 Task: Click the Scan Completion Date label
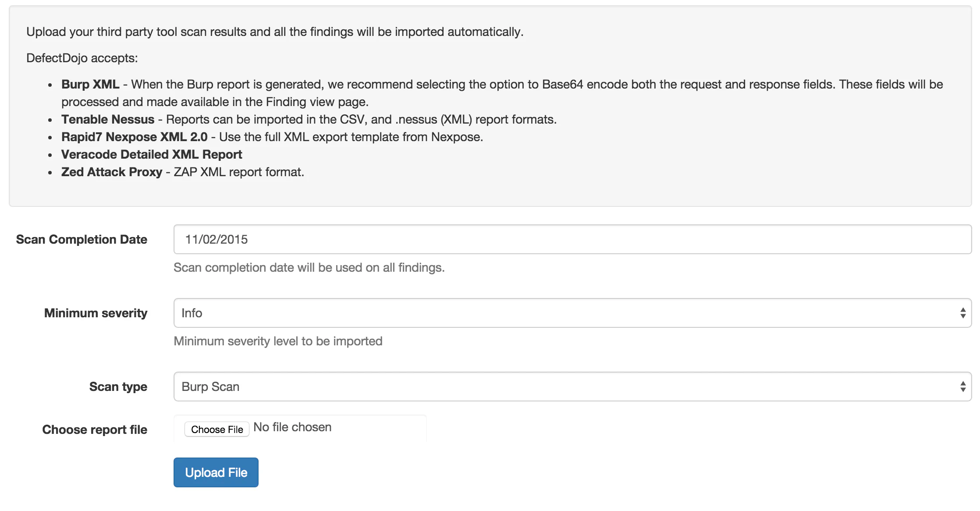pyautogui.click(x=81, y=239)
